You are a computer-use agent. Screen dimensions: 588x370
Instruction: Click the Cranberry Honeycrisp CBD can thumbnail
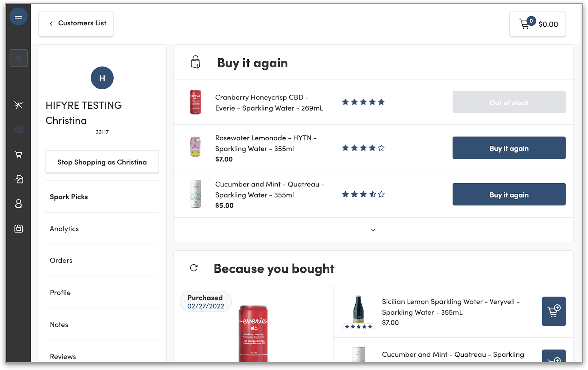[195, 102]
